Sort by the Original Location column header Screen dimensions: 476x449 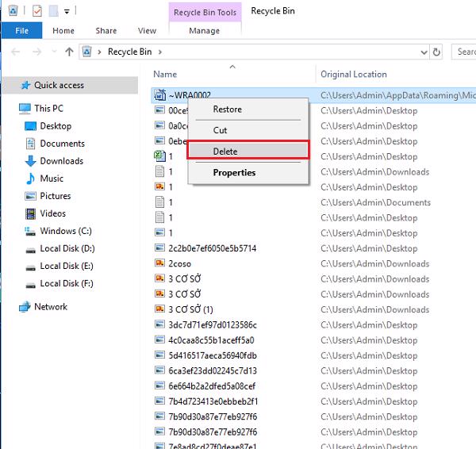click(x=354, y=74)
